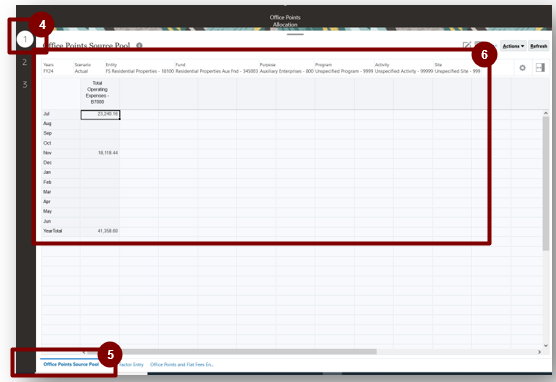Click the edit form pencil icon

pyautogui.click(x=467, y=45)
